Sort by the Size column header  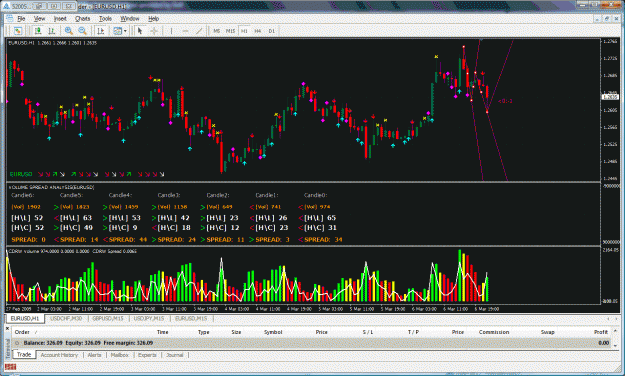tap(236, 332)
